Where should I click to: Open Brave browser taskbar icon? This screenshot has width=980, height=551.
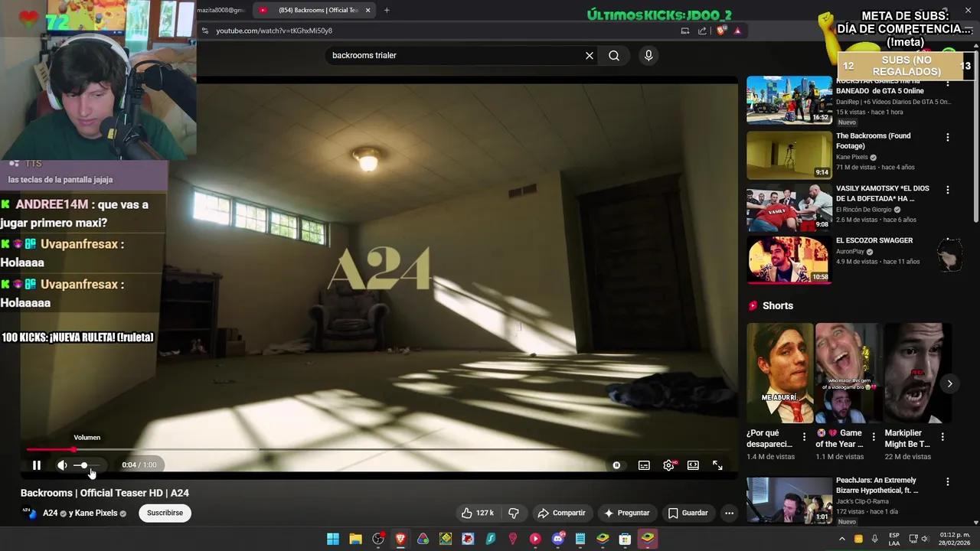400,539
